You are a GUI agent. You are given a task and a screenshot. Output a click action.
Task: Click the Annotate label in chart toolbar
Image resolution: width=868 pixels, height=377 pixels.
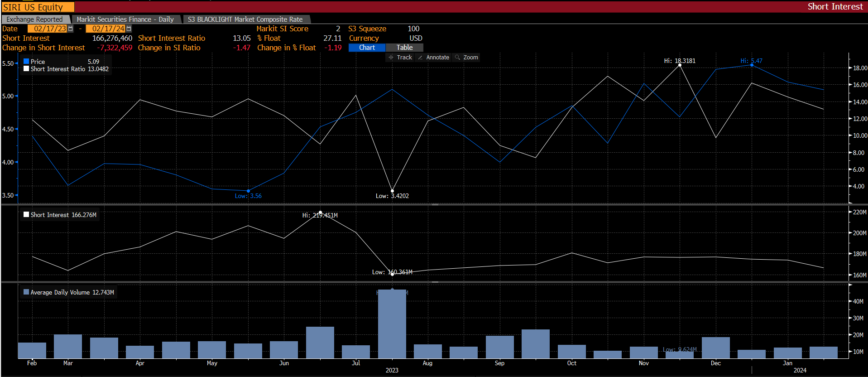coord(438,58)
